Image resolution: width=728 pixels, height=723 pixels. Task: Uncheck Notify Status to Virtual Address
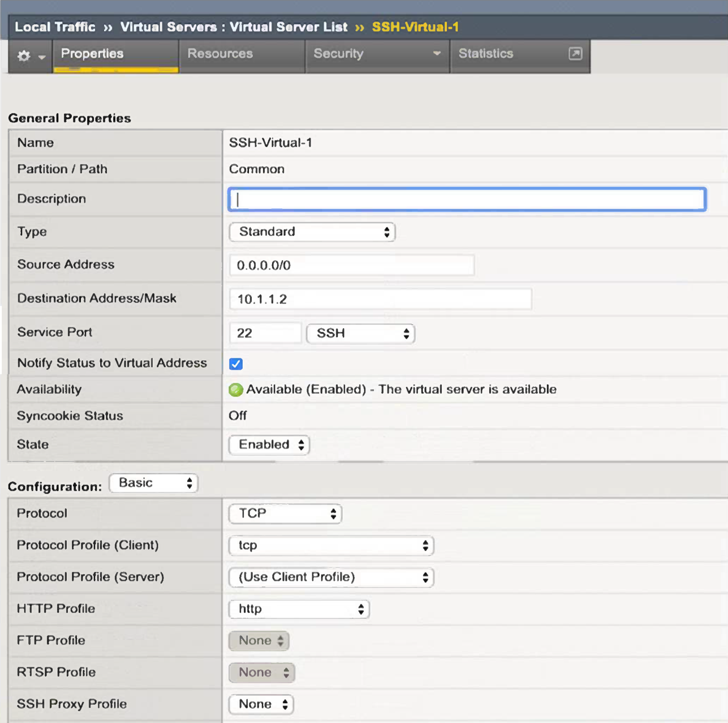tap(236, 364)
